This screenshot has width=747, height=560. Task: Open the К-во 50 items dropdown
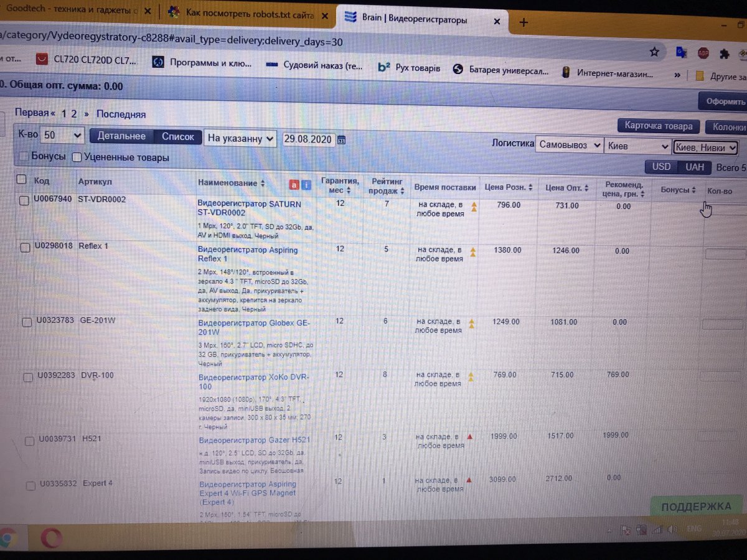pyautogui.click(x=62, y=135)
